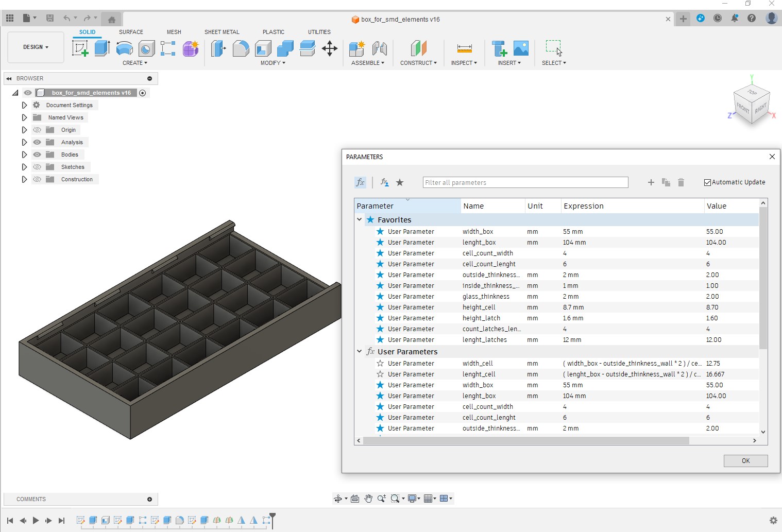Select the Pan tool in navigation bar
This screenshot has width=782, height=532.
(369, 499)
